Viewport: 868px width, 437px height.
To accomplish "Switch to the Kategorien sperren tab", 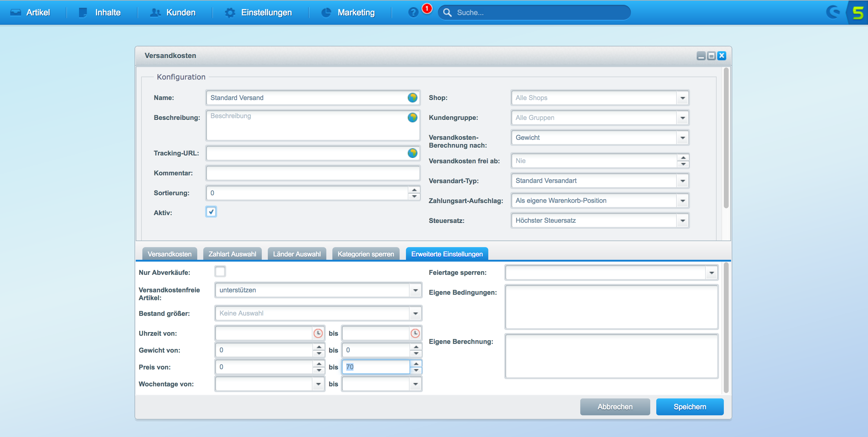I will [366, 254].
